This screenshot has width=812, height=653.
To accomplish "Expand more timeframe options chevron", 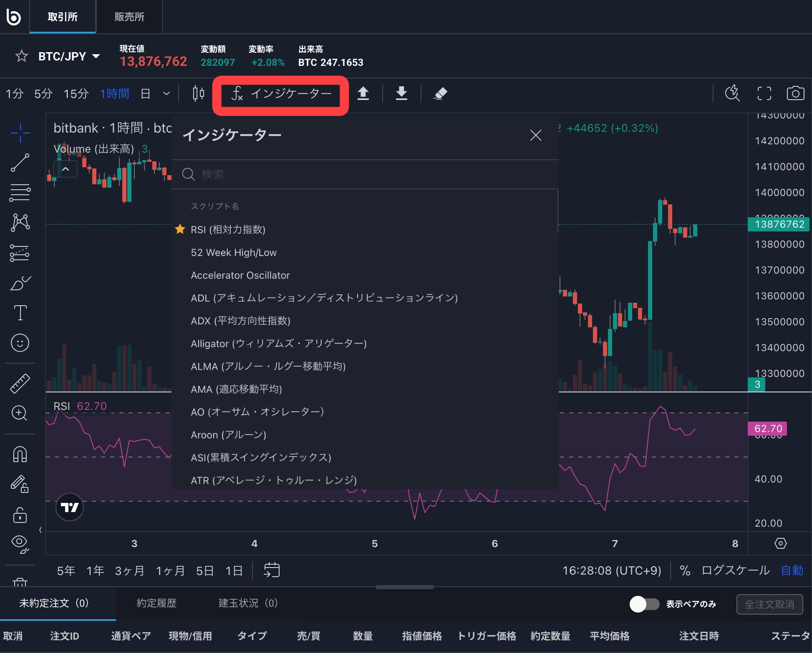I will click(166, 93).
